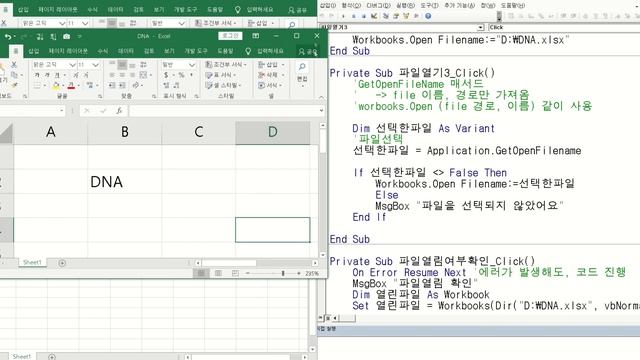Image resolution: width=640 pixels, height=360 pixels.
Task: Click the Tell me lightbulb in DNA ribbon
Action: tap(248, 51)
